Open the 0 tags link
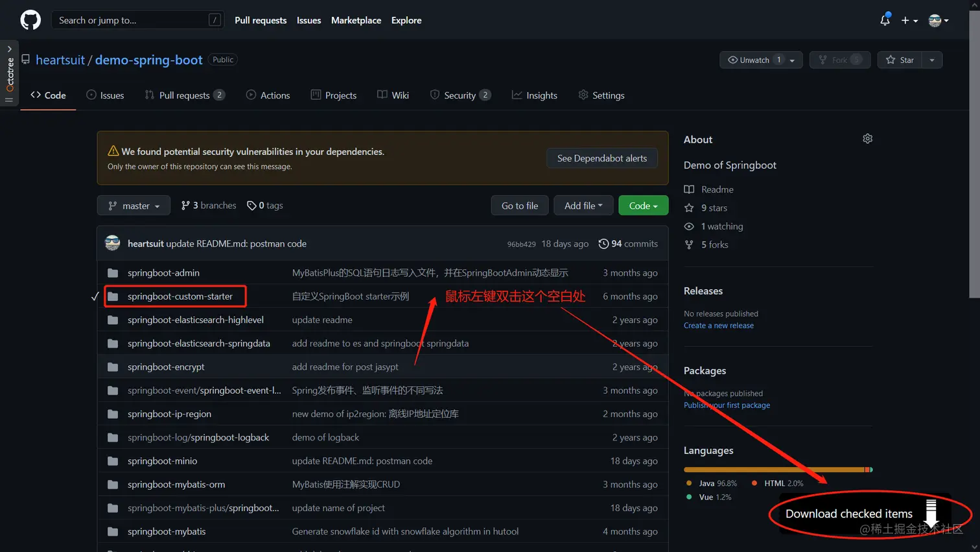The height and width of the screenshot is (552, 980). [265, 206]
